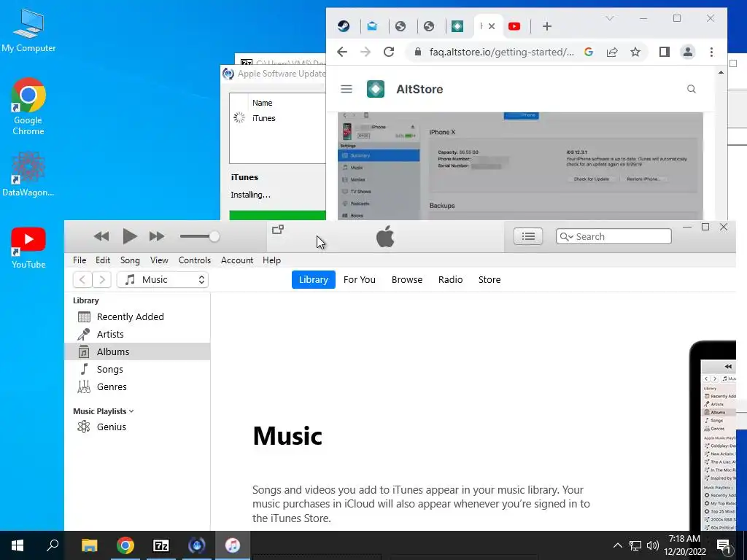Open the Windows Start menu
The image size is (747, 560).
18,545
